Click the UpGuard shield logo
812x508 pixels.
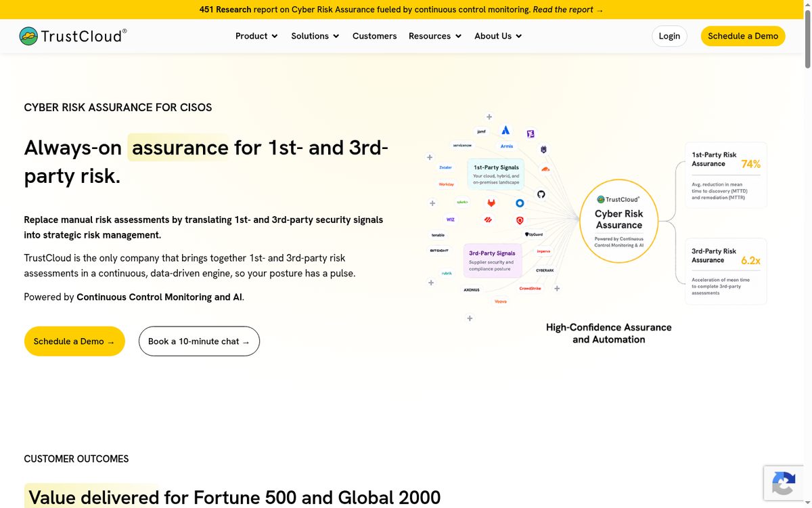pyautogui.click(x=534, y=234)
